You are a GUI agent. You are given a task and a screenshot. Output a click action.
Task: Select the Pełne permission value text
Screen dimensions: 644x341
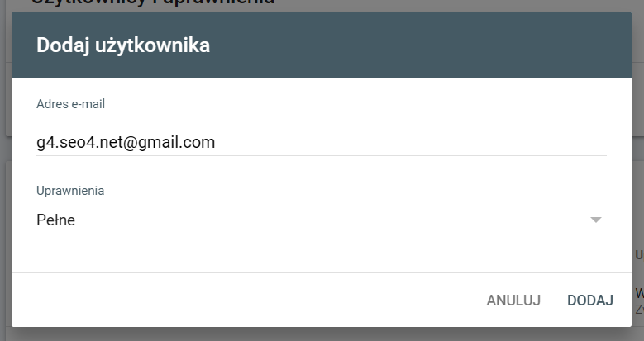(56, 220)
